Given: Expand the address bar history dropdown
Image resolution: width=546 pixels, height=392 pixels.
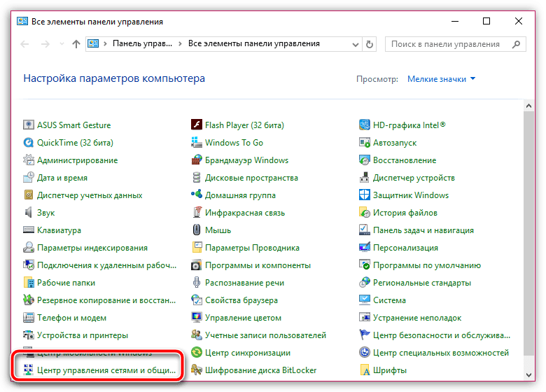Looking at the screenshot, I should pyautogui.click(x=355, y=45).
